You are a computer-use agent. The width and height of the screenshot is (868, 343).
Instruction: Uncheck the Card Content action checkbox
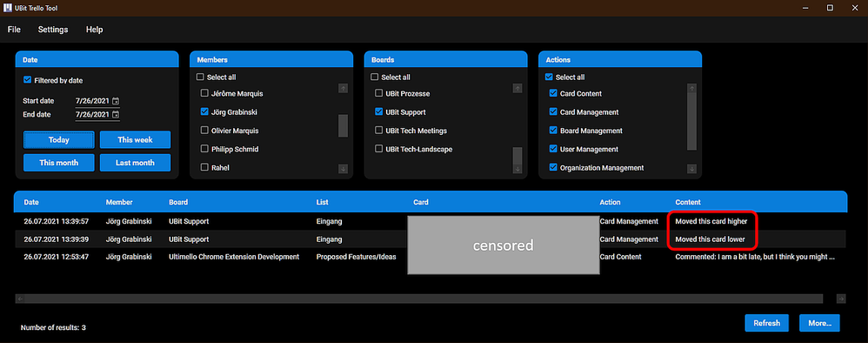coord(553,93)
